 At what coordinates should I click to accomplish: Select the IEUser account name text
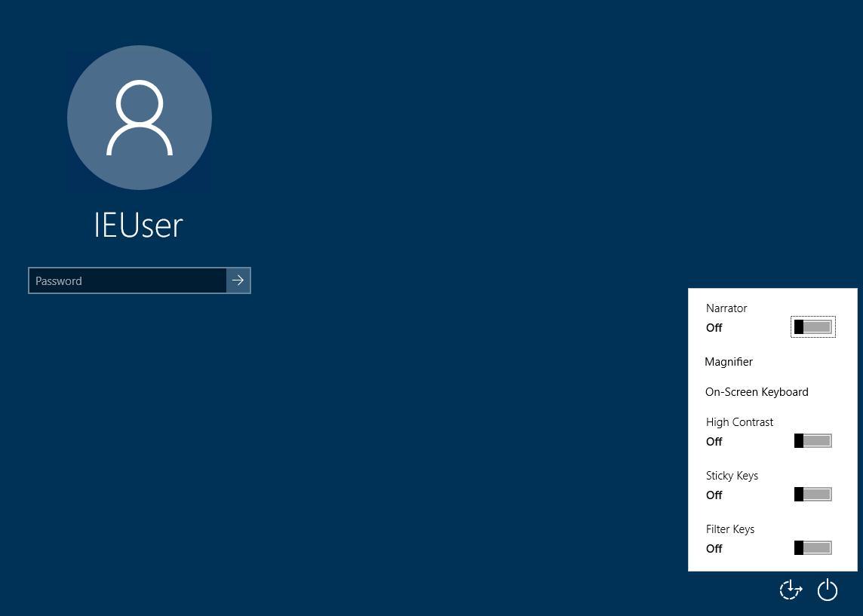point(139,225)
